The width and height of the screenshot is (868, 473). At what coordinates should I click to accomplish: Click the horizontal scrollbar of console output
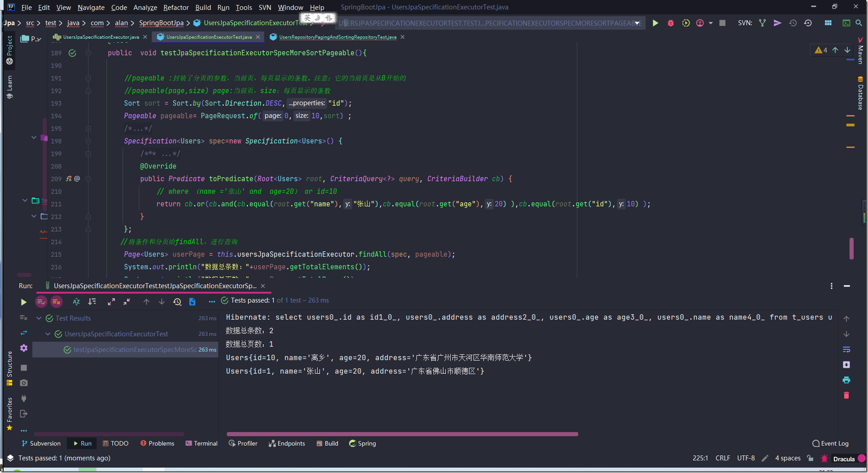pyautogui.click(x=402, y=434)
